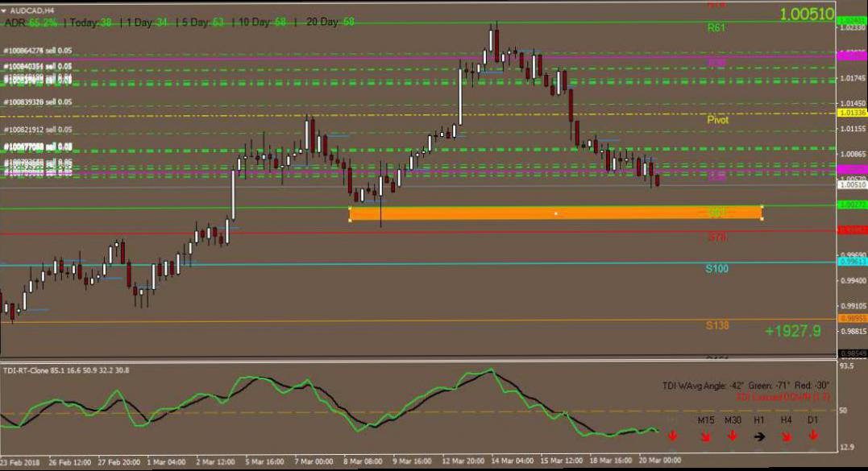Open the AUDCAD,H4 chart dropdown triangle

tap(6, 10)
